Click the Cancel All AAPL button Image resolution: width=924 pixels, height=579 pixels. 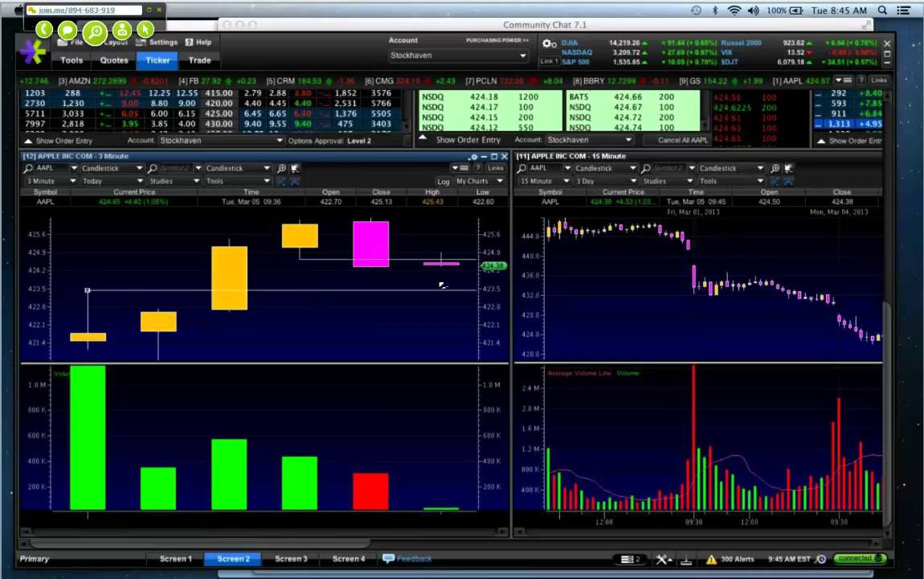point(682,141)
